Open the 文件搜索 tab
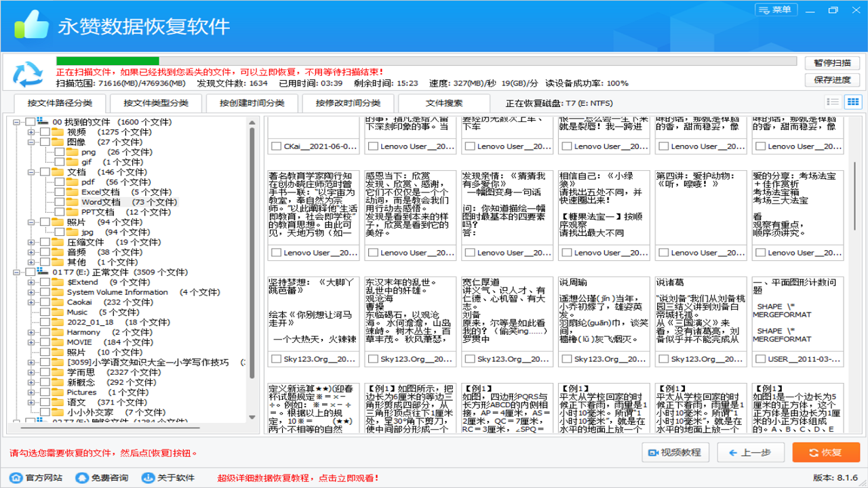Viewport: 868px width, 488px height. click(x=444, y=104)
